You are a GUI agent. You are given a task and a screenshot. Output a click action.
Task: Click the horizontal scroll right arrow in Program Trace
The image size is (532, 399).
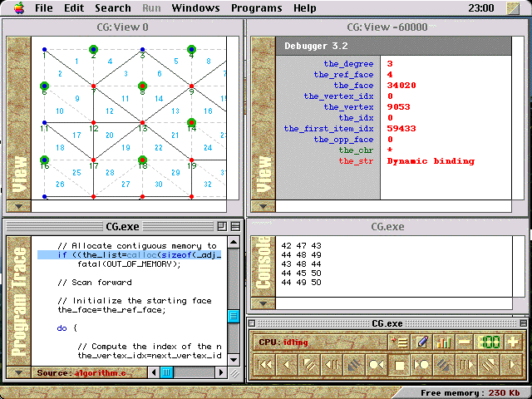(220, 372)
